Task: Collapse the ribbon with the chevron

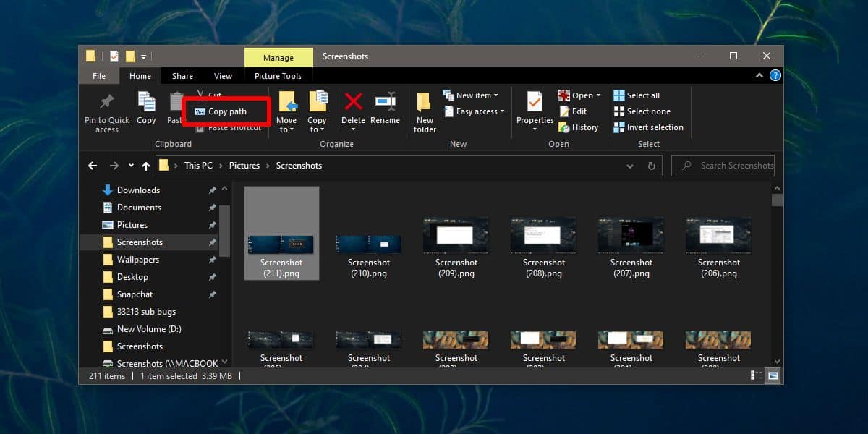Action: [x=759, y=75]
